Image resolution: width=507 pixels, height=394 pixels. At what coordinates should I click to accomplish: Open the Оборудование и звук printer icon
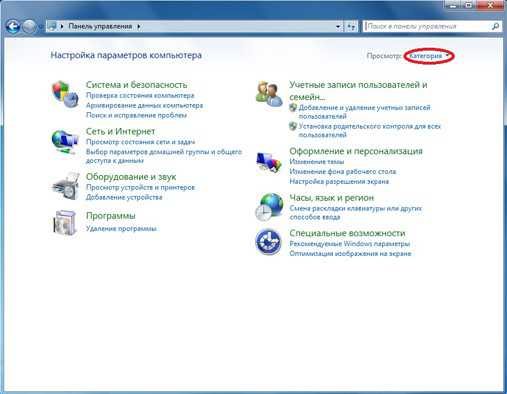coord(66,186)
